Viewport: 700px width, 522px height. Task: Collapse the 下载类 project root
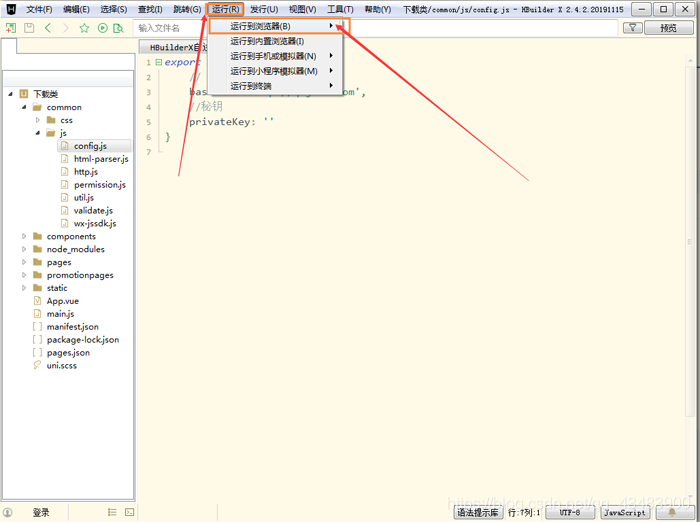click(x=10, y=94)
